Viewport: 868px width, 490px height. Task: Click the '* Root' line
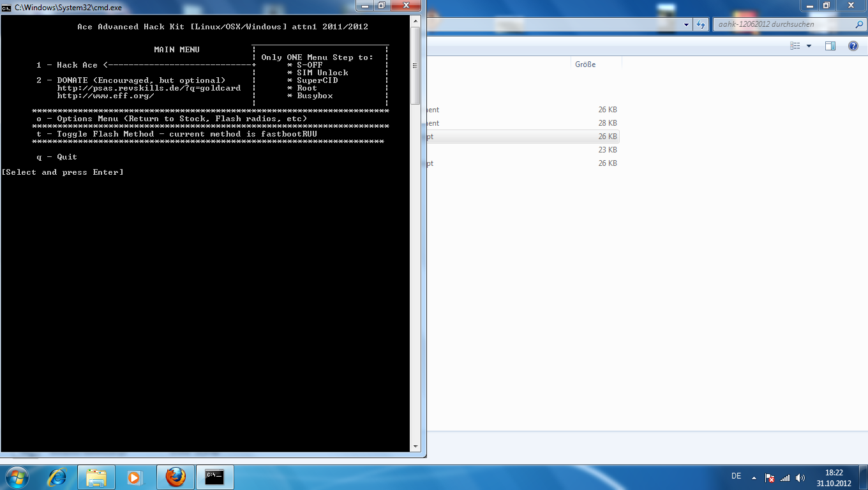(302, 88)
